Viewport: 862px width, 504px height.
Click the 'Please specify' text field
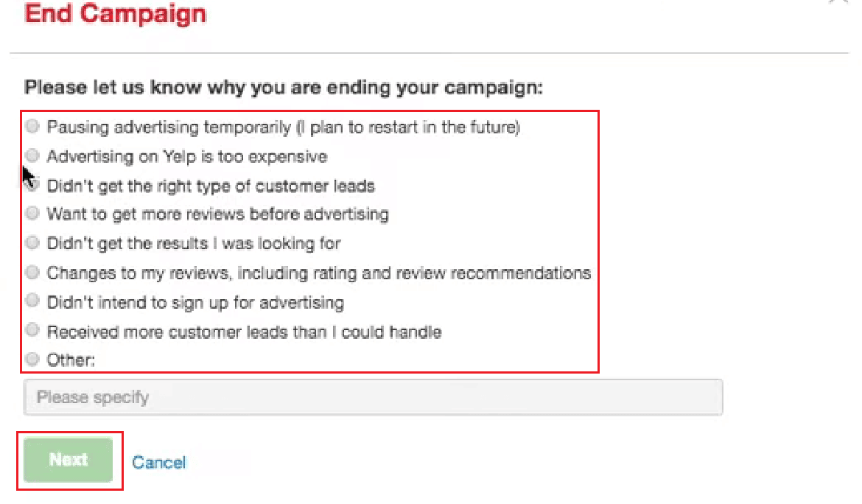coord(373,398)
